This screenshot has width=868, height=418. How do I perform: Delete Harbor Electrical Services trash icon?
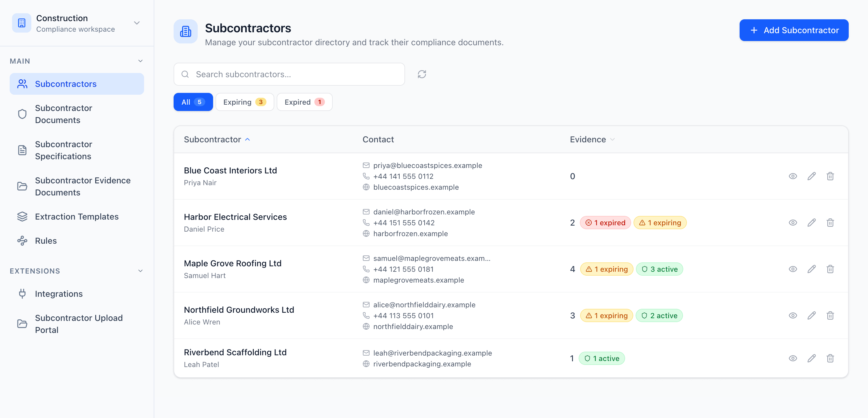830,223
